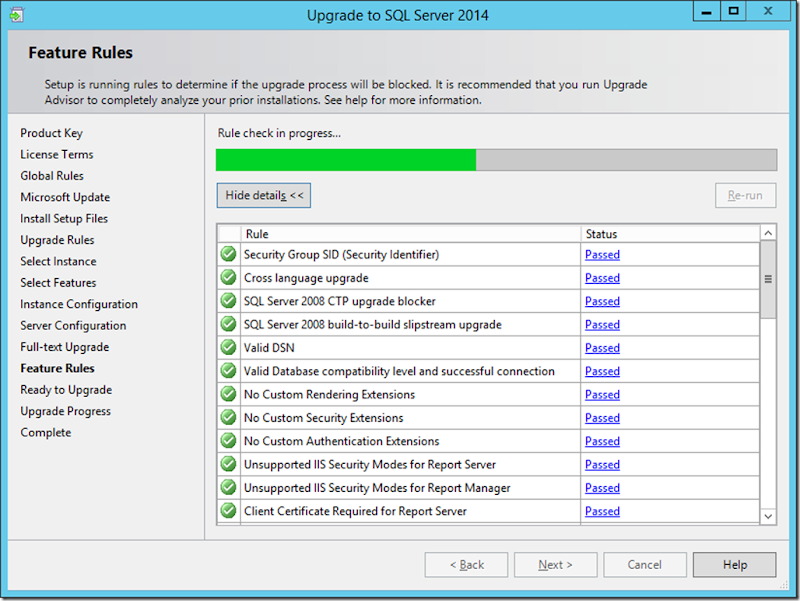This screenshot has height=601, width=800.
Task: Select Server Configuration step
Action: point(73,325)
